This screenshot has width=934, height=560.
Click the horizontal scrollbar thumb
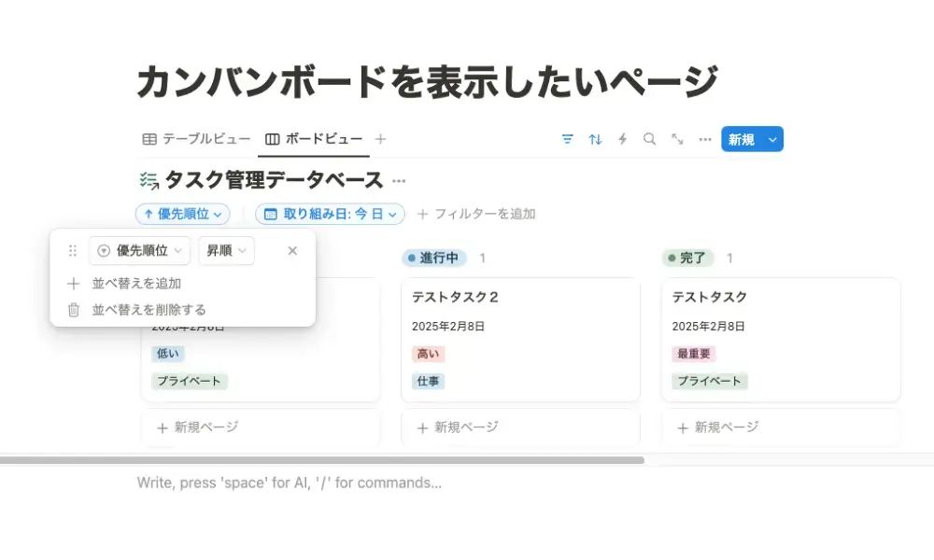(x=321, y=460)
